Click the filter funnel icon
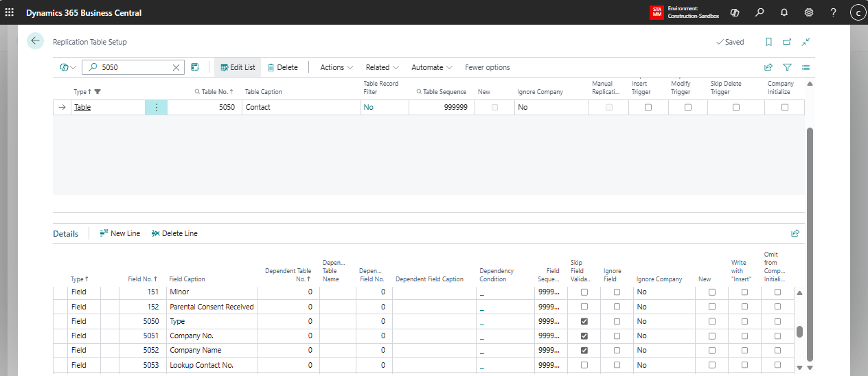The image size is (868, 376). coord(787,67)
